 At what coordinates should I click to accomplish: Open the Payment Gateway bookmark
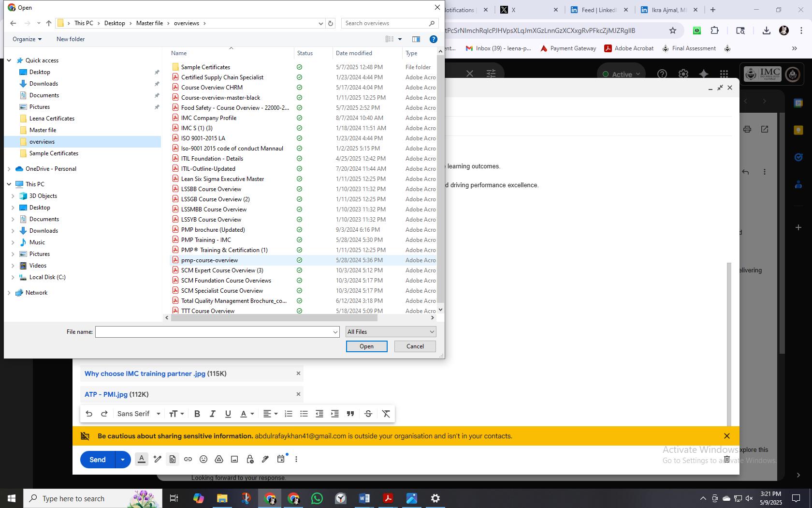click(568, 48)
